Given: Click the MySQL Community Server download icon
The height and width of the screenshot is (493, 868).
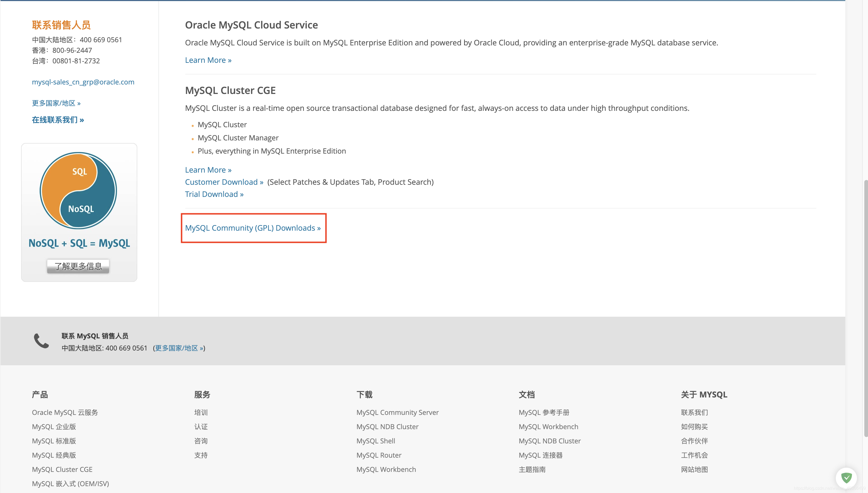Looking at the screenshot, I should [397, 412].
